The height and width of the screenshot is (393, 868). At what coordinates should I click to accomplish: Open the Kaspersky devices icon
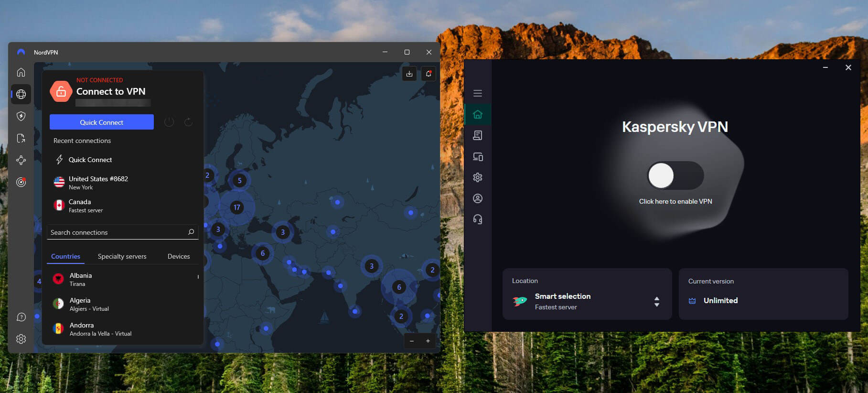tap(478, 156)
